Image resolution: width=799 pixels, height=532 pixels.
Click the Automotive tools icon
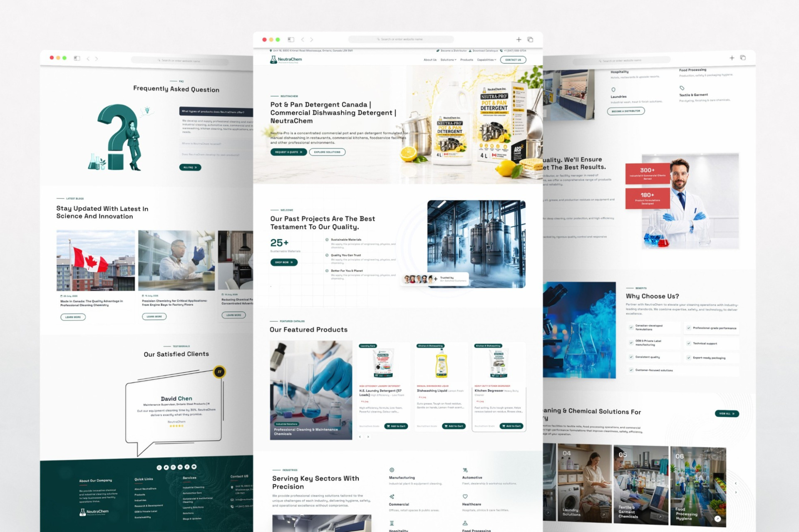(465, 470)
